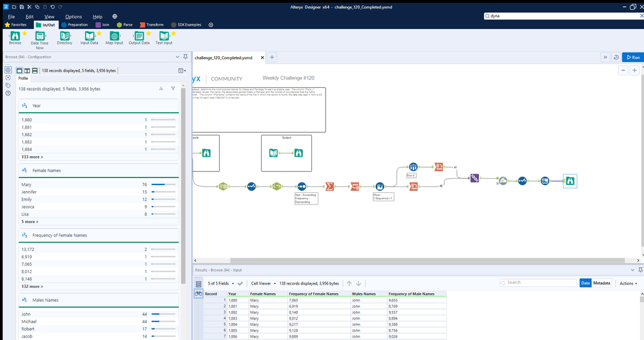Select the Browse tool in the palette
The image size is (644, 340).
tap(15, 36)
